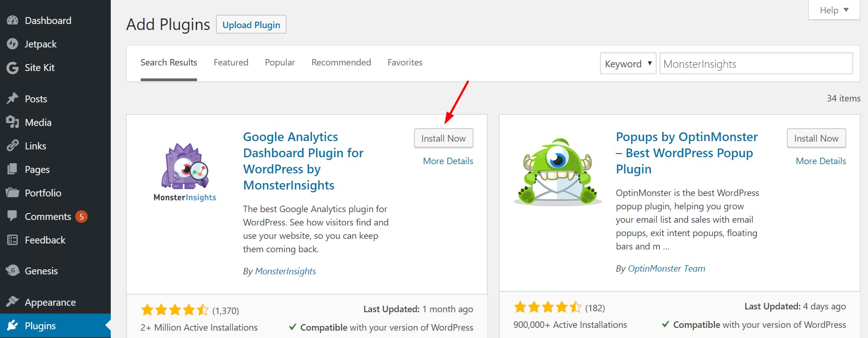Focus the plugin search field containing MonsterInsights
Image resolution: width=868 pixels, height=338 pixels.
point(756,64)
